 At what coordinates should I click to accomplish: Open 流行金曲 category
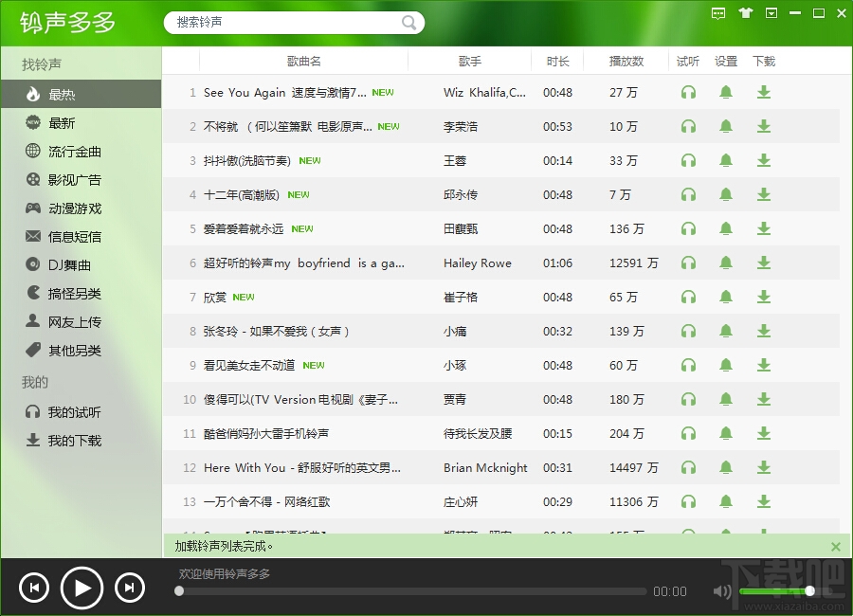[82, 152]
